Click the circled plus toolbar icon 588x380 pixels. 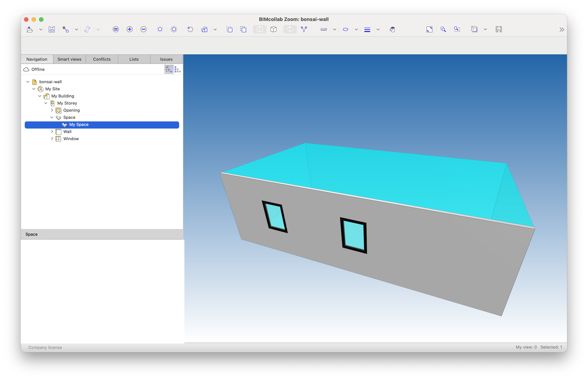coord(129,29)
